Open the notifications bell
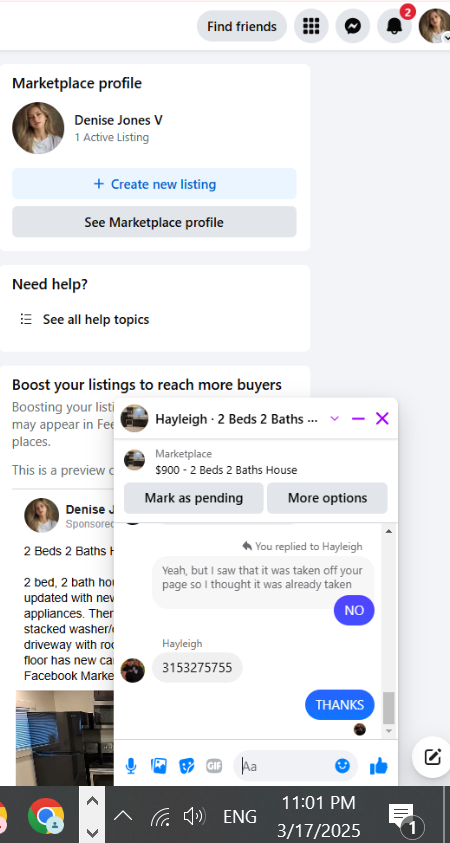 coord(395,26)
